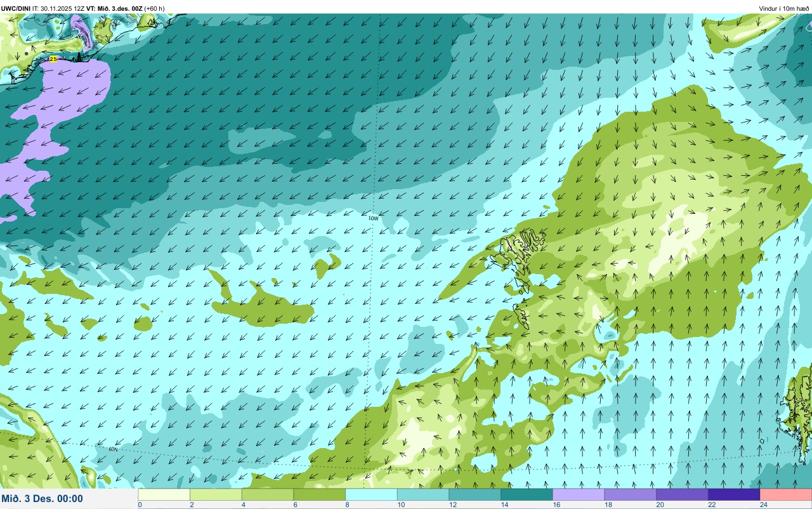Click the 18-20 m/s purple legend swatch
Image resolution: width=812 pixels, height=509 pixels.
631,494
